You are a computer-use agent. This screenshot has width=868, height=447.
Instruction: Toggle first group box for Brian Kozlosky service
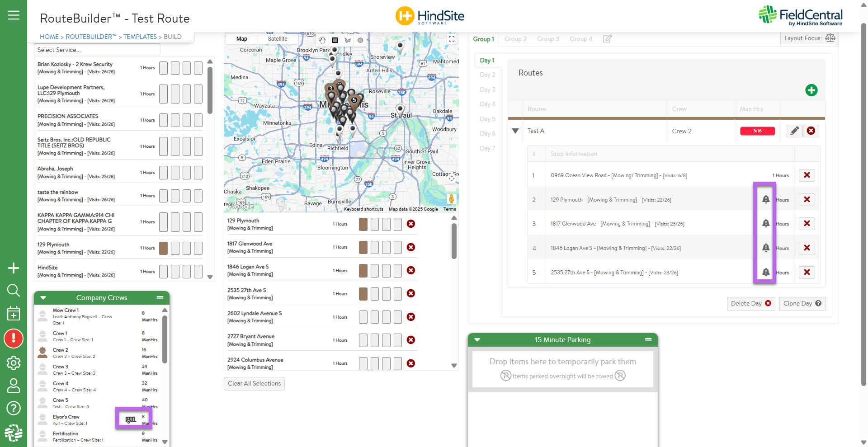(x=163, y=68)
